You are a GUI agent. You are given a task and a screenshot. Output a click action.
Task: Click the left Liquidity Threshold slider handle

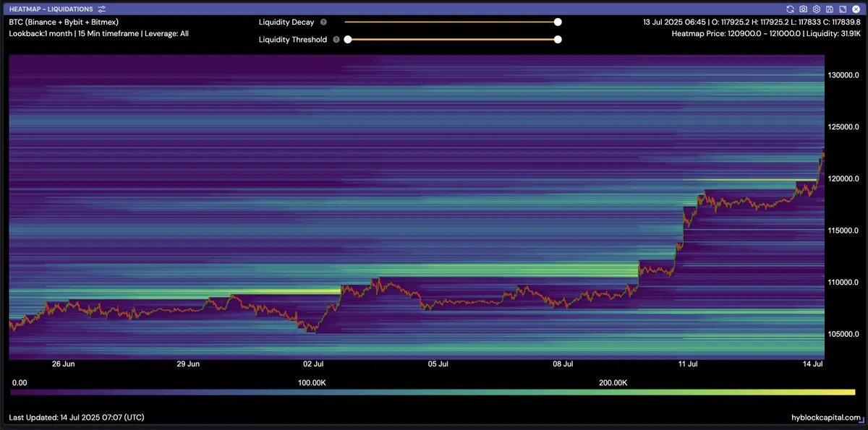[348, 40]
